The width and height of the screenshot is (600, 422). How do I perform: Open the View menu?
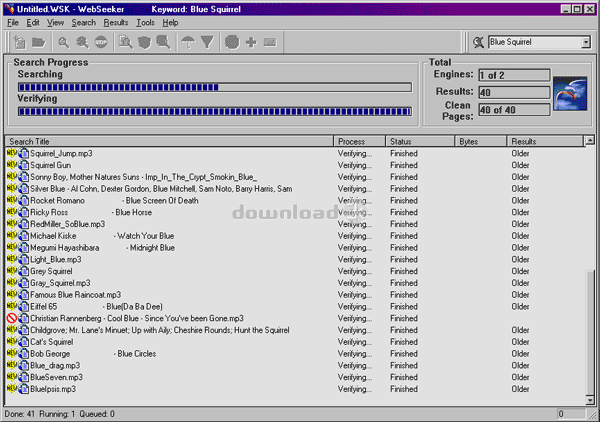point(55,23)
